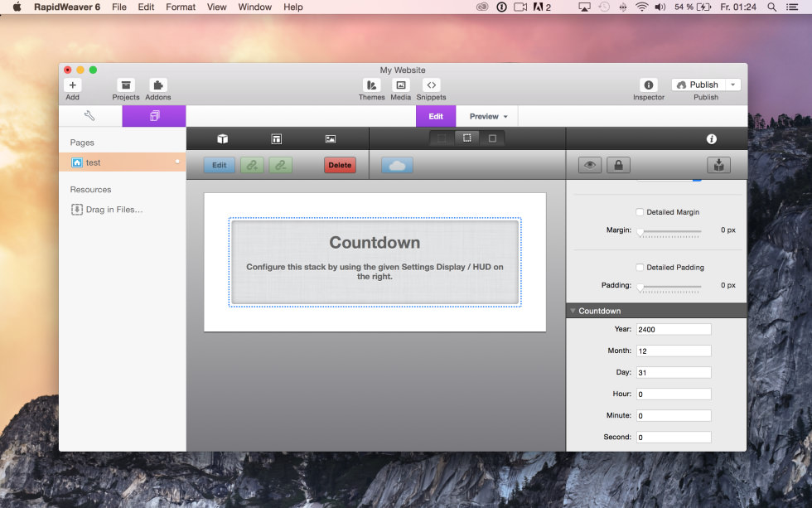The width and height of the screenshot is (812, 508).
Task: Toggle the padlock lock button
Action: 618,165
